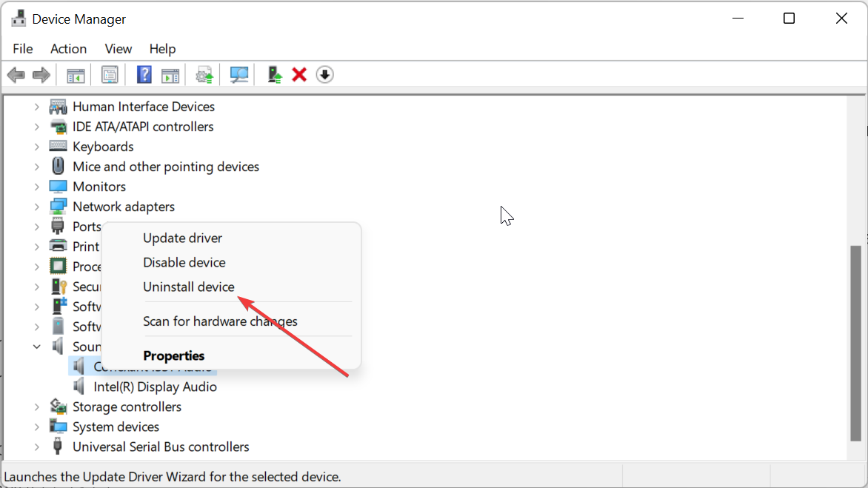Open the File menu
The height and width of the screenshot is (488, 868).
point(23,49)
